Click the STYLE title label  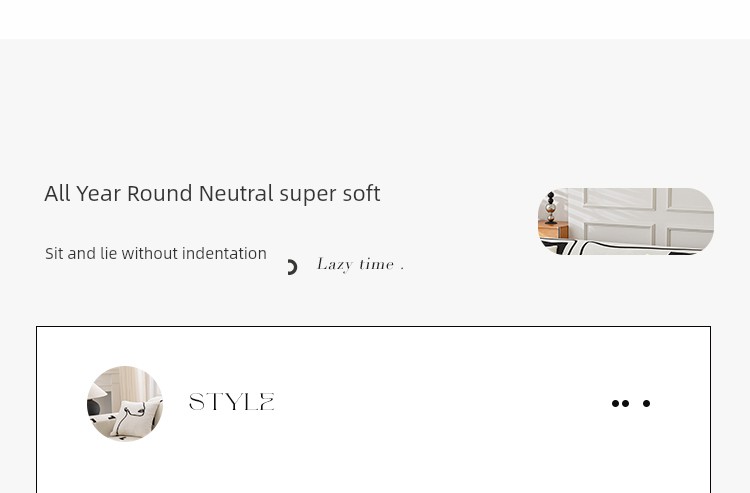(232, 402)
